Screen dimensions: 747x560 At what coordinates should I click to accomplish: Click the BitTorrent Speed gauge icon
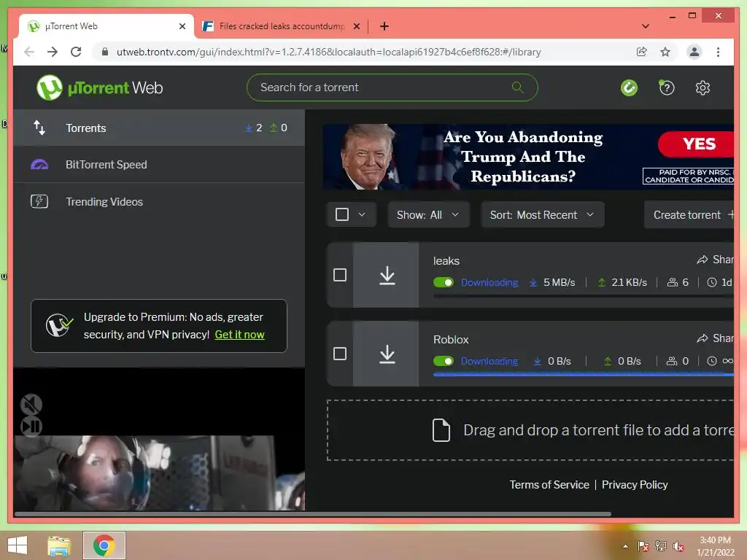pyautogui.click(x=39, y=165)
